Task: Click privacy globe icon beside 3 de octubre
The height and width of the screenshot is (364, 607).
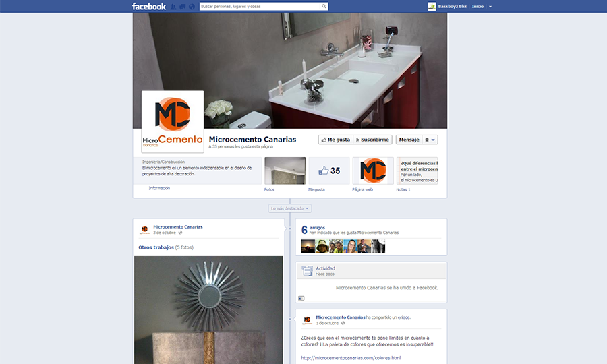Action: (x=180, y=233)
